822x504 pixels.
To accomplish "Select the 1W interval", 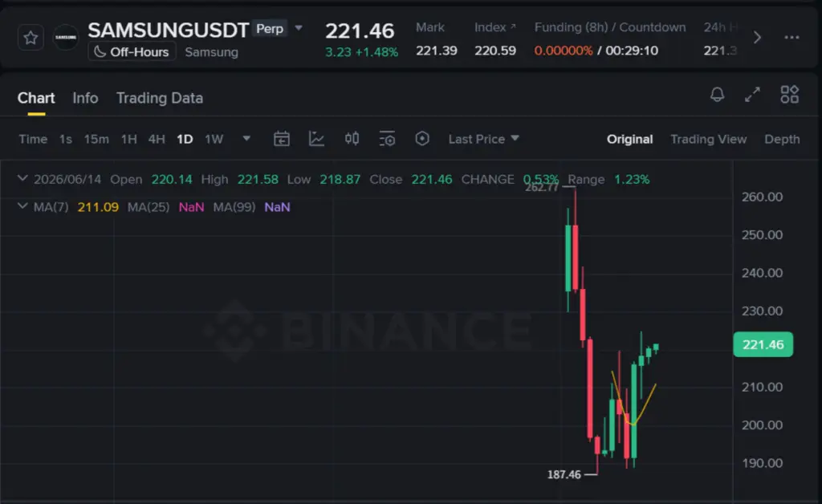I will pyautogui.click(x=214, y=140).
